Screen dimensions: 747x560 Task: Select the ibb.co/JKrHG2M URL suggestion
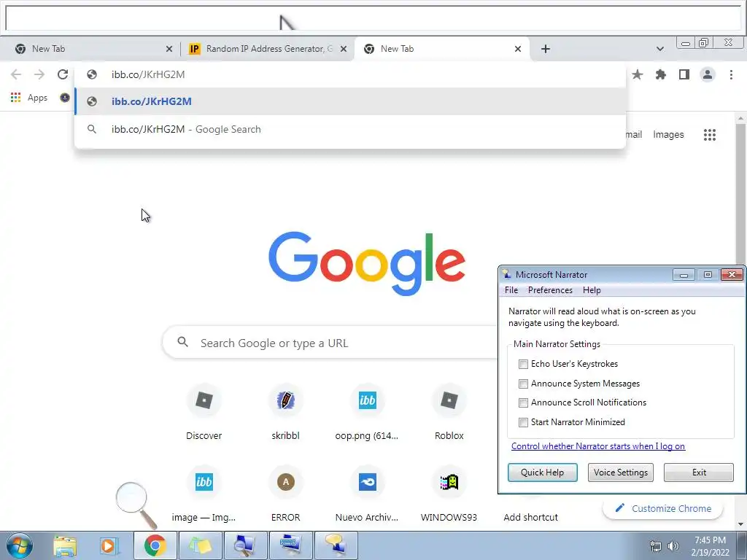coord(350,101)
